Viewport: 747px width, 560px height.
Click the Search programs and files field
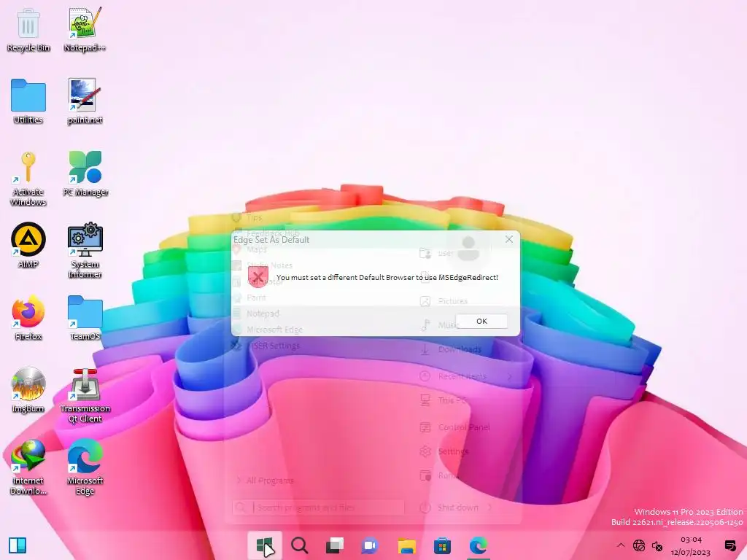(x=318, y=507)
